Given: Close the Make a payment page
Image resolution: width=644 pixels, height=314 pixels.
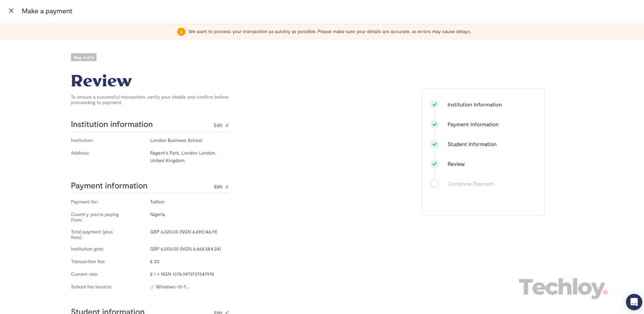Looking at the screenshot, I should point(11,11).
